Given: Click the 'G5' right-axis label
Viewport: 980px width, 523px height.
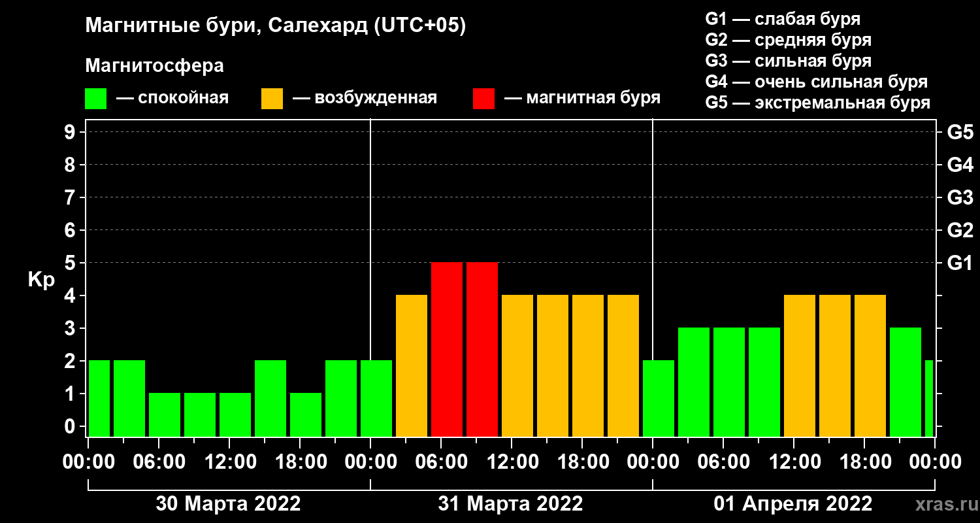Looking at the screenshot, I should click(x=960, y=132).
